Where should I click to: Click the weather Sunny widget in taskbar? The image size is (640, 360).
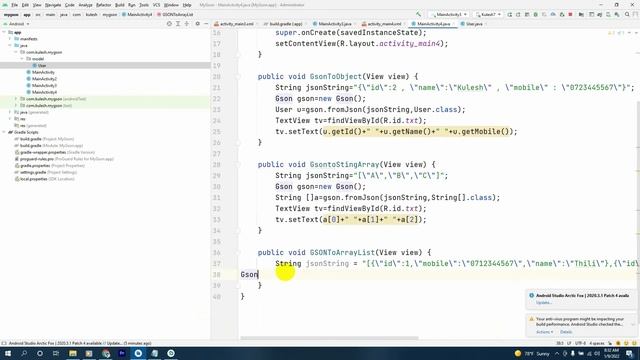pos(532,353)
